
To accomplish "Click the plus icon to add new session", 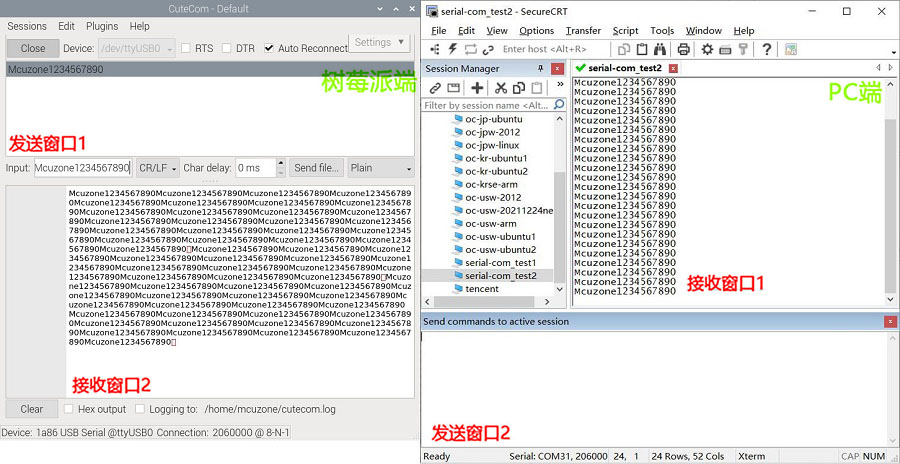I will coord(477,88).
